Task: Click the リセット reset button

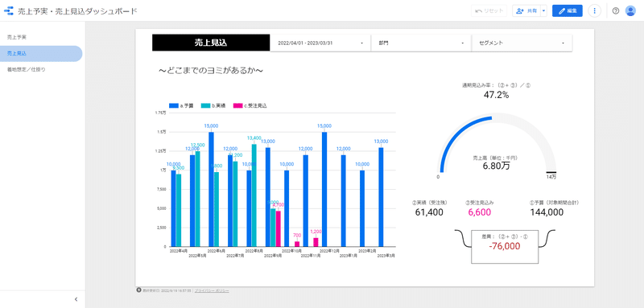Action: click(489, 11)
